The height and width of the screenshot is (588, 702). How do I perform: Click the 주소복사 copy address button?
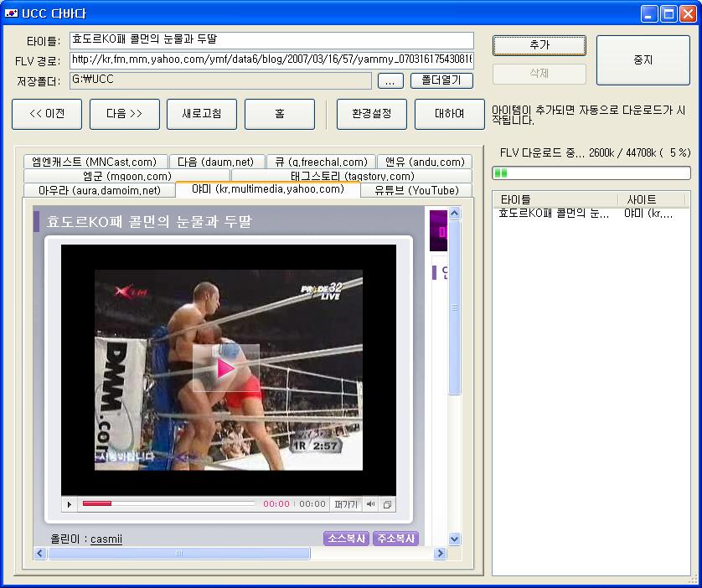point(395,539)
